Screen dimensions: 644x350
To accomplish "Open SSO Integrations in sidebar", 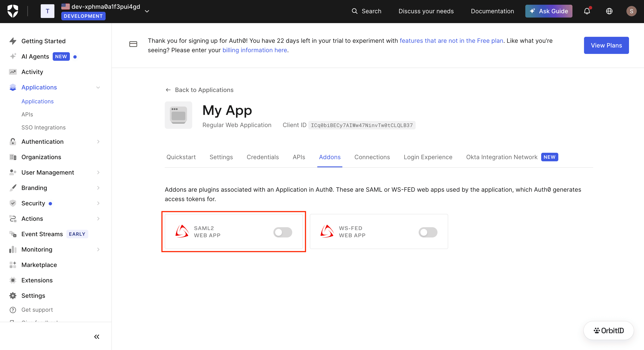I will (43, 128).
